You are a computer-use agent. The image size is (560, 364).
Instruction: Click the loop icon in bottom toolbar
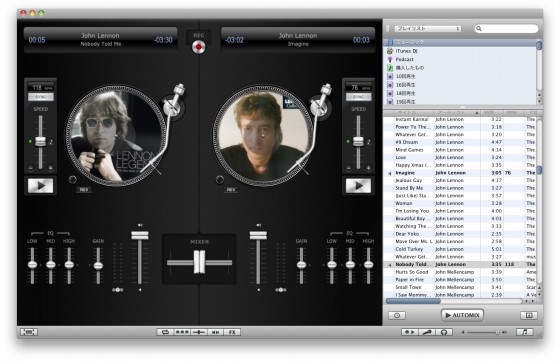pyautogui.click(x=165, y=332)
